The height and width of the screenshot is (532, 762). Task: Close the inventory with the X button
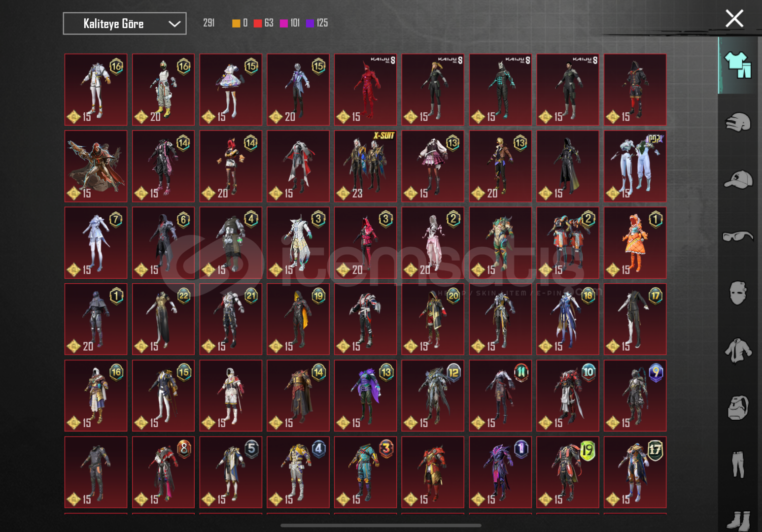pos(734,19)
